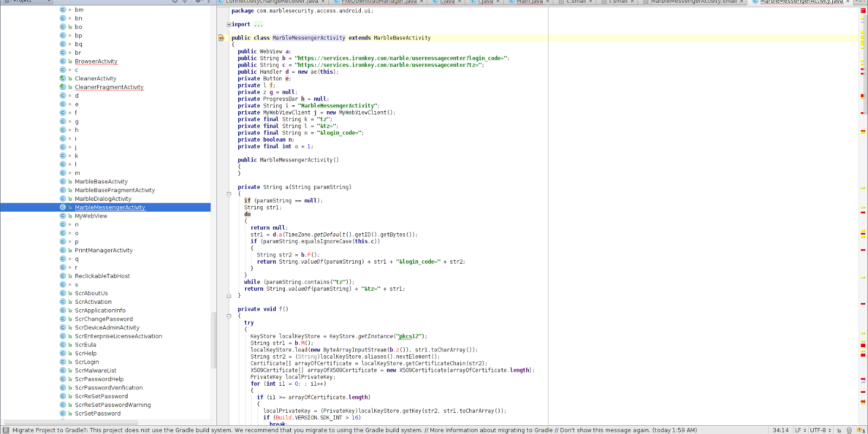This screenshot has height=434, width=868.
Task: Click the class icon beside ScrChangePassword
Action: pos(62,319)
